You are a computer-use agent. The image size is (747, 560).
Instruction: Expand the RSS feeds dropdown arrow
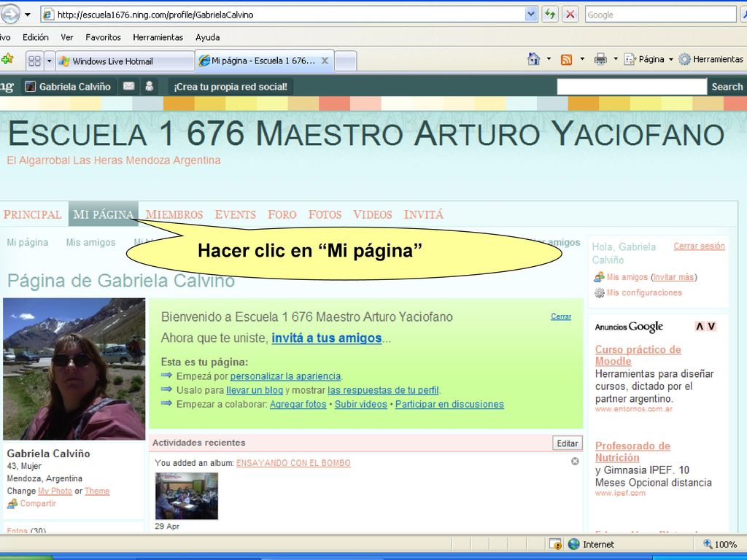pos(581,59)
